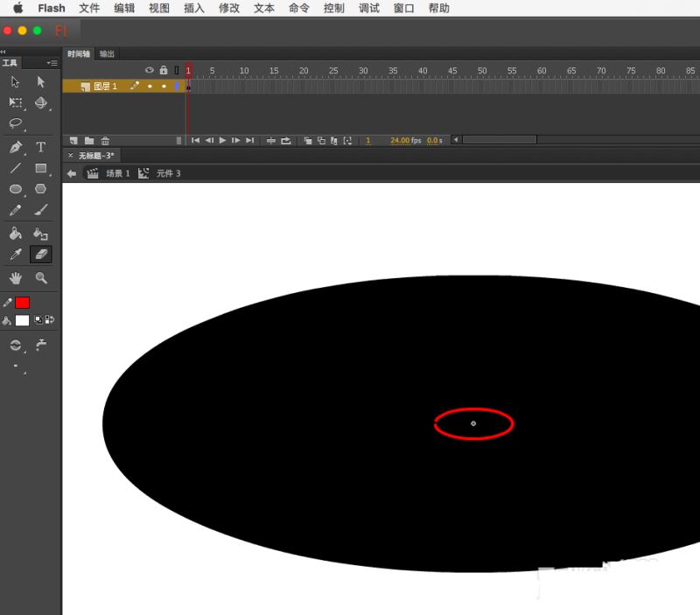Screen dimensions: 700x615
Task: Toggle visibility dot for 图层 1
Action: (x=150, y=86)
